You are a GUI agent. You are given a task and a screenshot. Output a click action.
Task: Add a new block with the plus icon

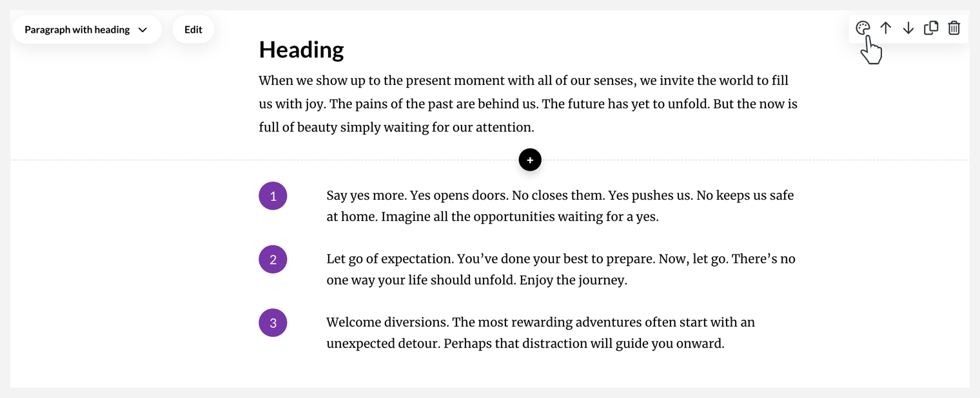click(x=529, y=159)
